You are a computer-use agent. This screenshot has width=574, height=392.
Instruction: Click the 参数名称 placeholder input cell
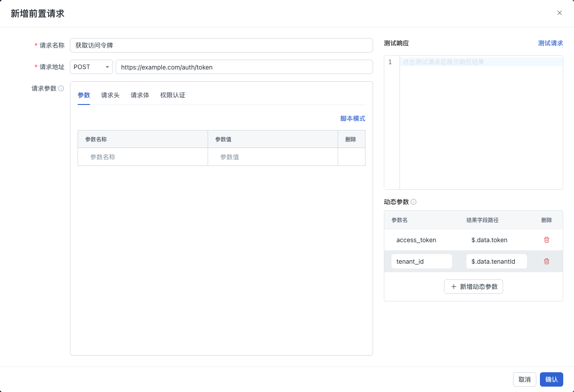(143, 157)
